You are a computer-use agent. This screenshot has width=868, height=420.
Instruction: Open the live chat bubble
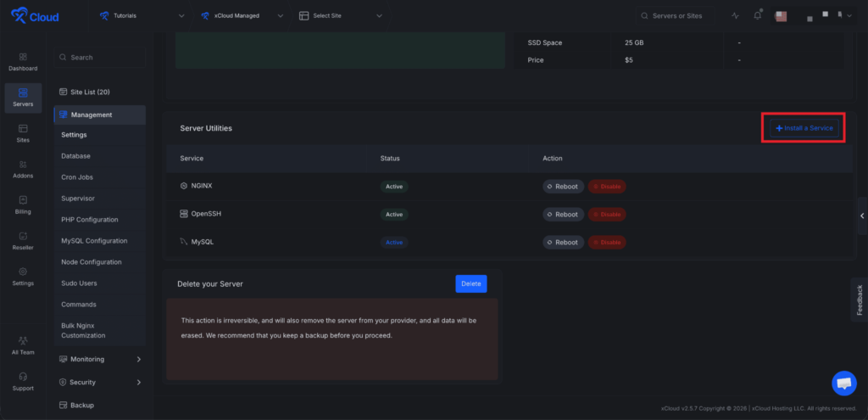[843, 383]
